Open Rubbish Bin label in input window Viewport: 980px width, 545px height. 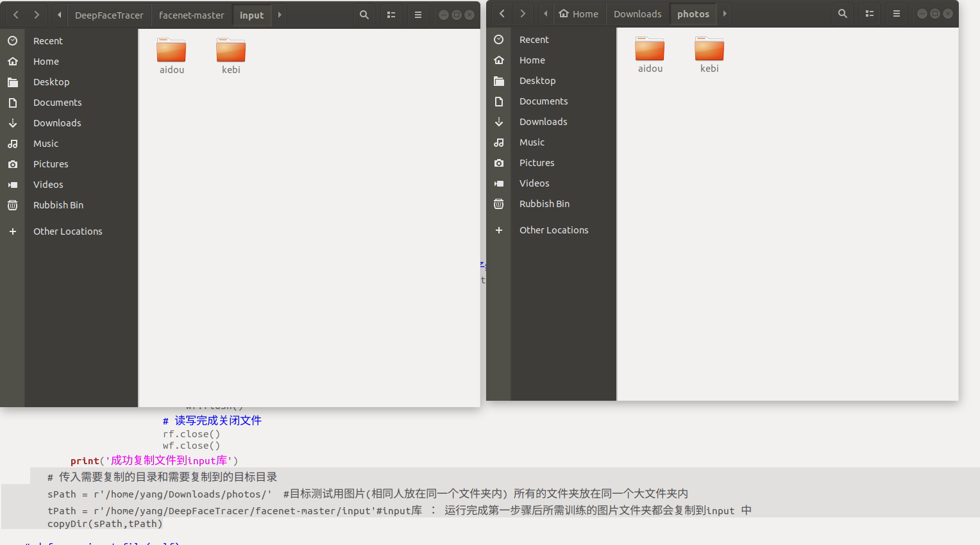(x=58, y=205)
